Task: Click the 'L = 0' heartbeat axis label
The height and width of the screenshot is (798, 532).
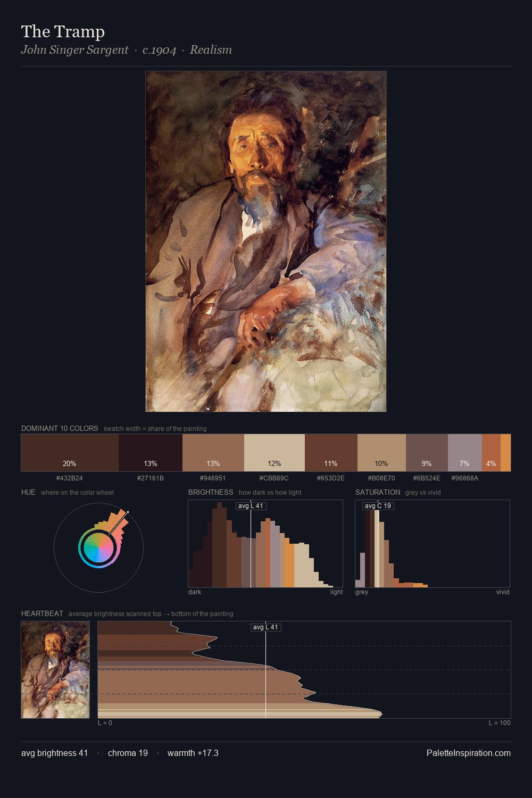Action: [105, 723]
